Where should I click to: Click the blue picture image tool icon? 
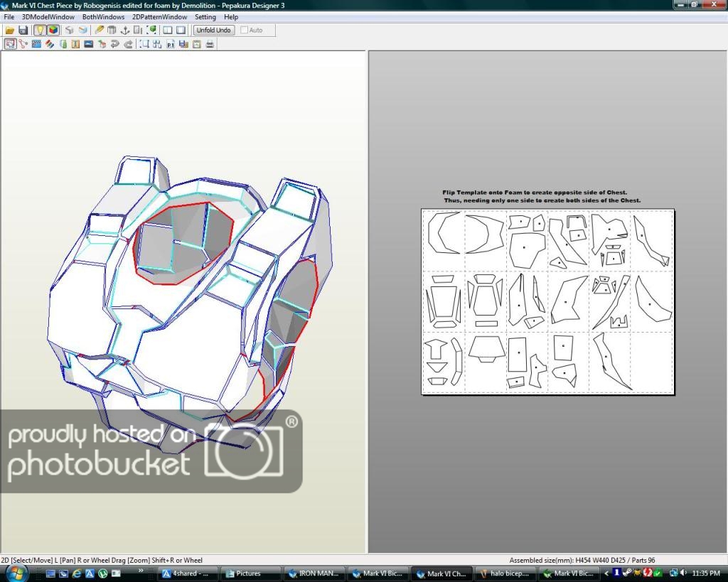pos(89,44)
